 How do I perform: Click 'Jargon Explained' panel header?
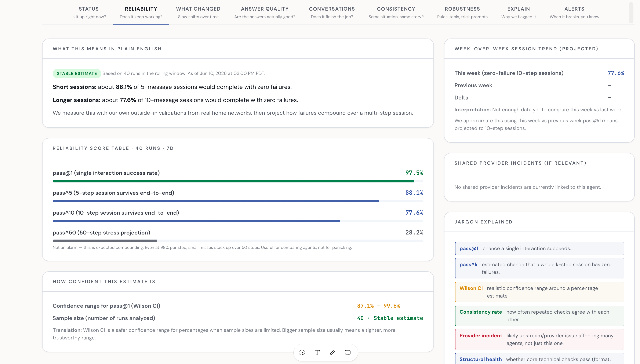483,222
